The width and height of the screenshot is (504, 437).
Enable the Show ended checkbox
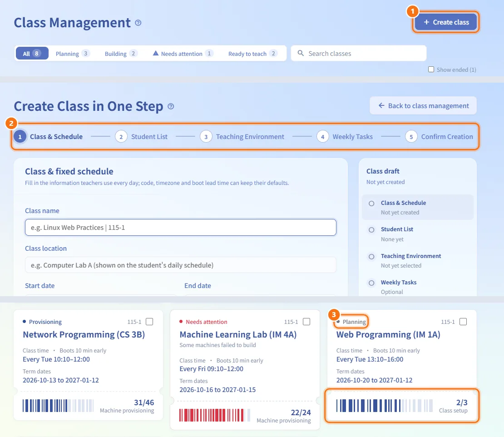tap(431, 70)
